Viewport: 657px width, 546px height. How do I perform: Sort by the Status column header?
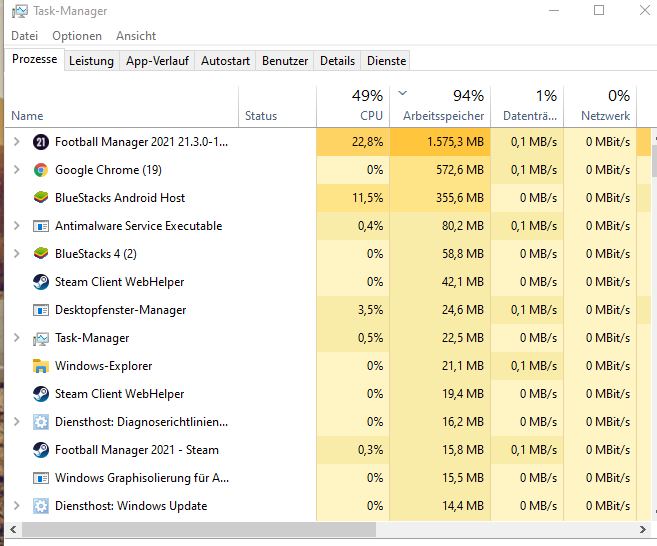277,107
